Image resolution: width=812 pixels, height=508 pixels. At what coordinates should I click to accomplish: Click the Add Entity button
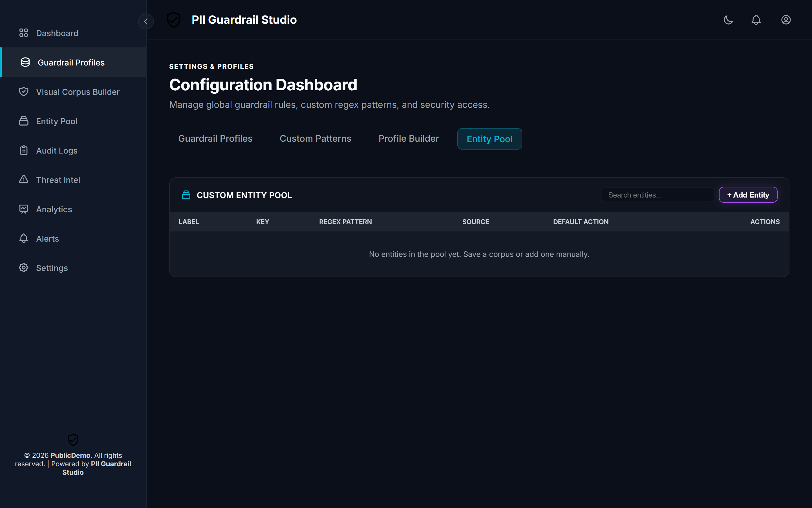pos(748,195)
